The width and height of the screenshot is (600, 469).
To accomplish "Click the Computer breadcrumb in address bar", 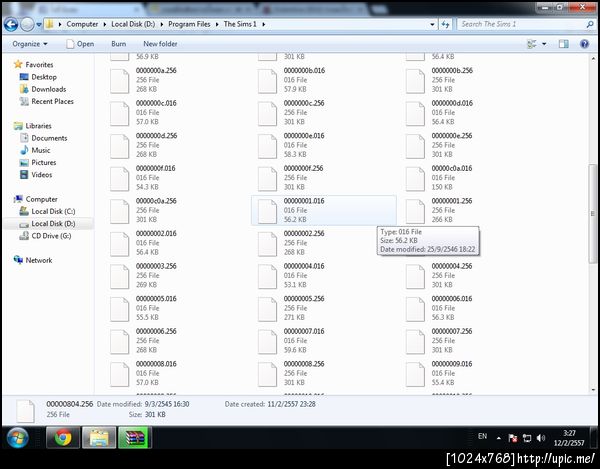I will tap(82, 24).
